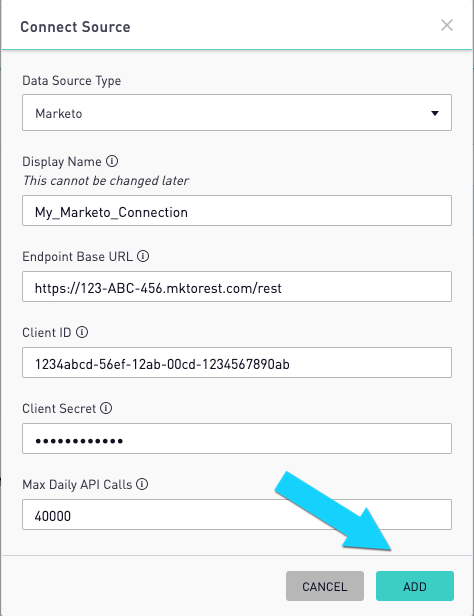
Task: Click the Endpoint Base URL field
Action: 237,287
